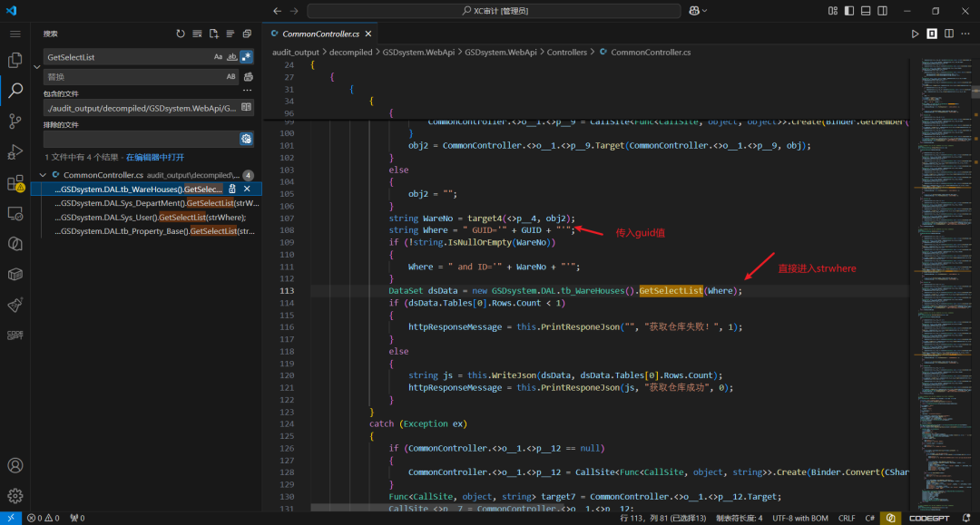Collapse all search results

[x=247, y=34]
